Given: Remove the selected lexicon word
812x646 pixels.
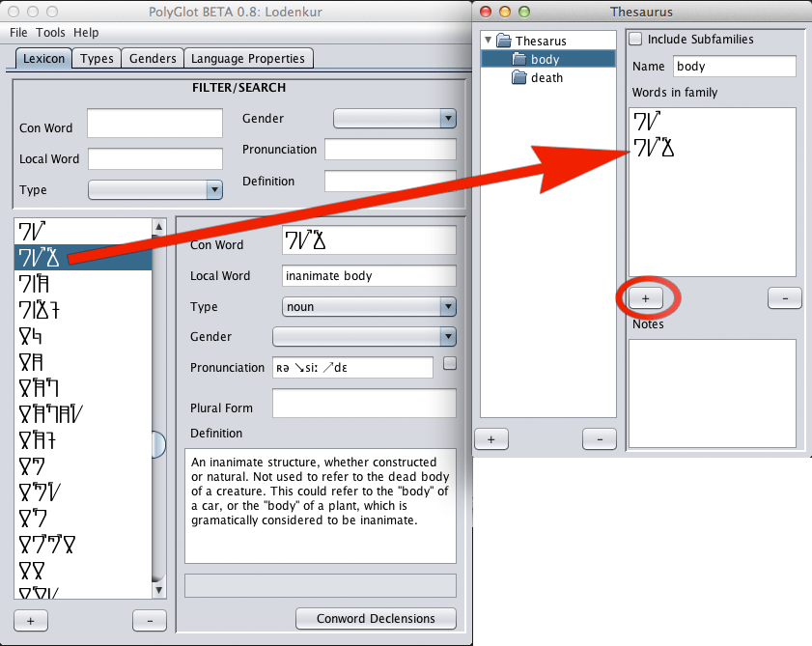Looking at the screenshot, I should [x=150, y=621].
